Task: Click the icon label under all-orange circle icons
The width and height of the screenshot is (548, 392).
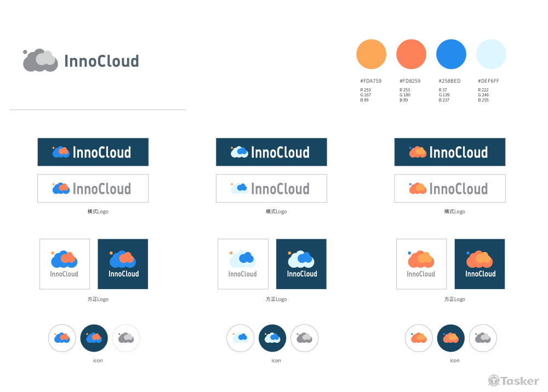Action: pyautogui.click(x=455, y=361)
